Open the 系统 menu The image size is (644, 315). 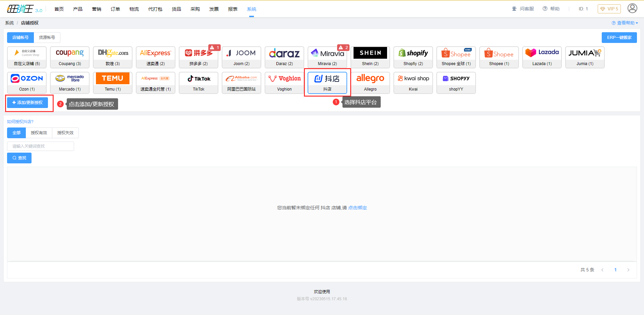pos(252,9)
